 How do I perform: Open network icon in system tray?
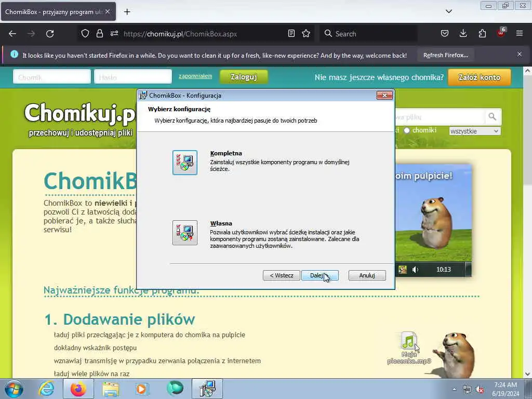pyautogui.click(x=467, y=390)
